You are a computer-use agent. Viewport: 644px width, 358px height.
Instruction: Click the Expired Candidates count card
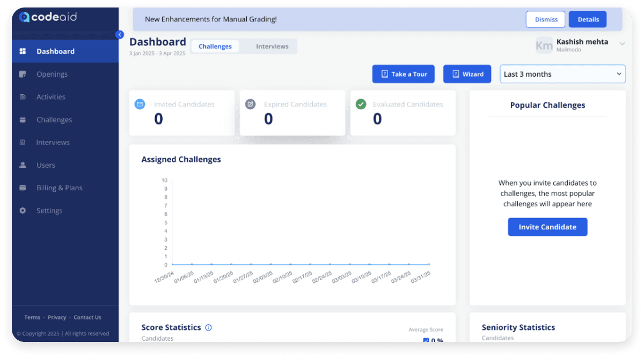292,113
